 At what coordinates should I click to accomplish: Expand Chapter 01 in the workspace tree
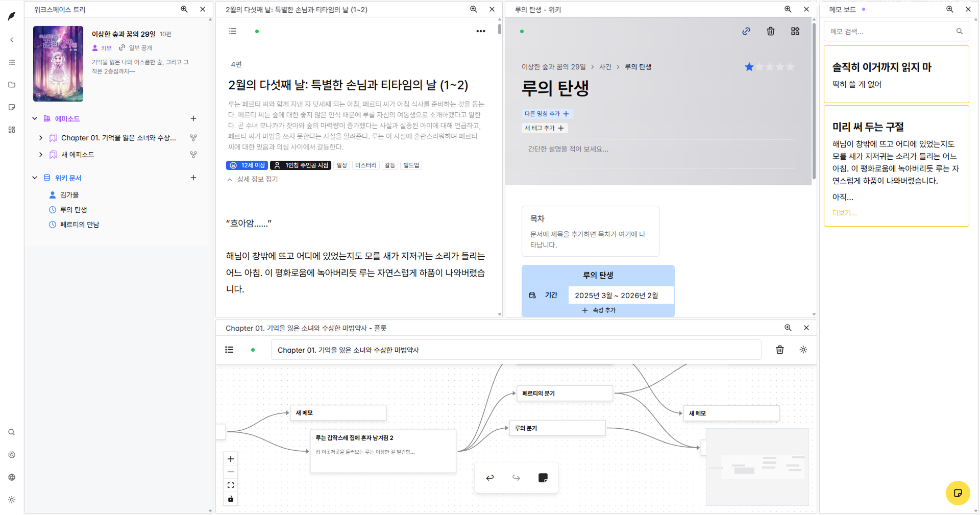click(41, 138)
